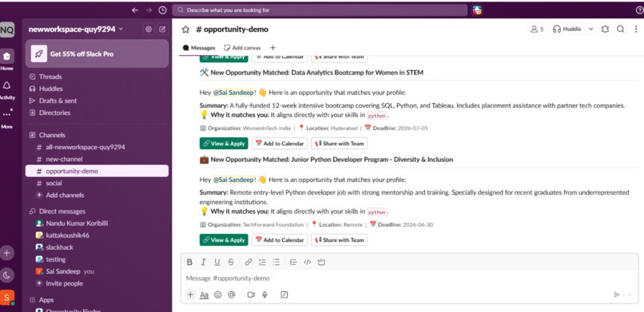This screenshot has height=312, width=644.
Task: Open channel notification bell settings
Action: [605, 29]
